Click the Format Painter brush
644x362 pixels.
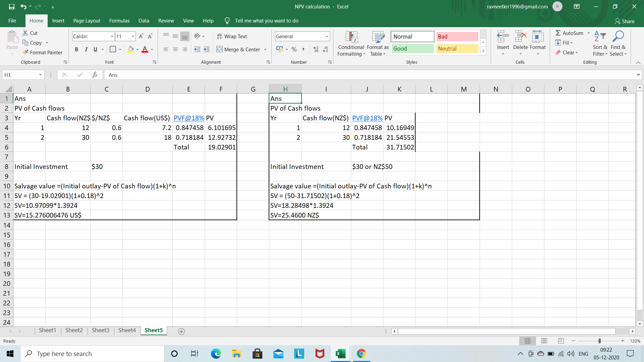[x=25, y=52]
